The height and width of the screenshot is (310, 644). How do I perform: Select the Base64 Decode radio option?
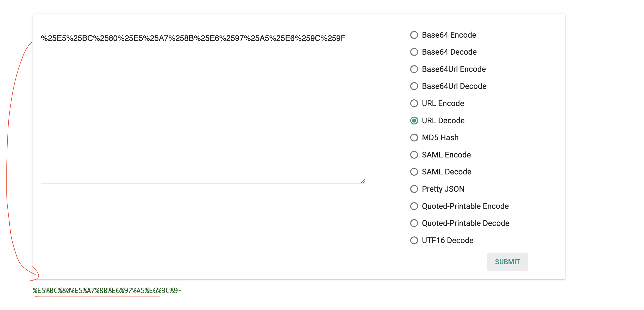click(x=414, y=52)
